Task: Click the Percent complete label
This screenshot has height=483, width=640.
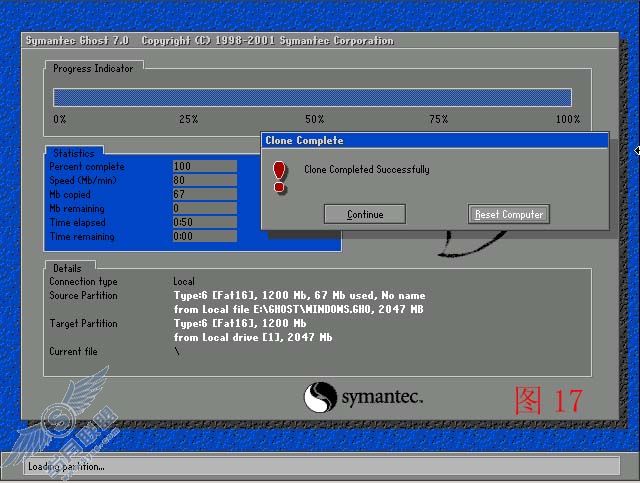Action: 87,167
